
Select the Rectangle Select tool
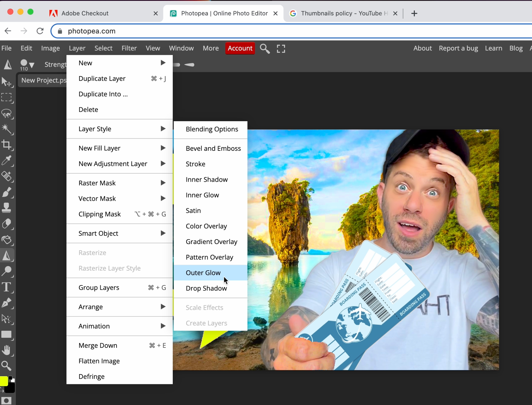click(6, 97)
